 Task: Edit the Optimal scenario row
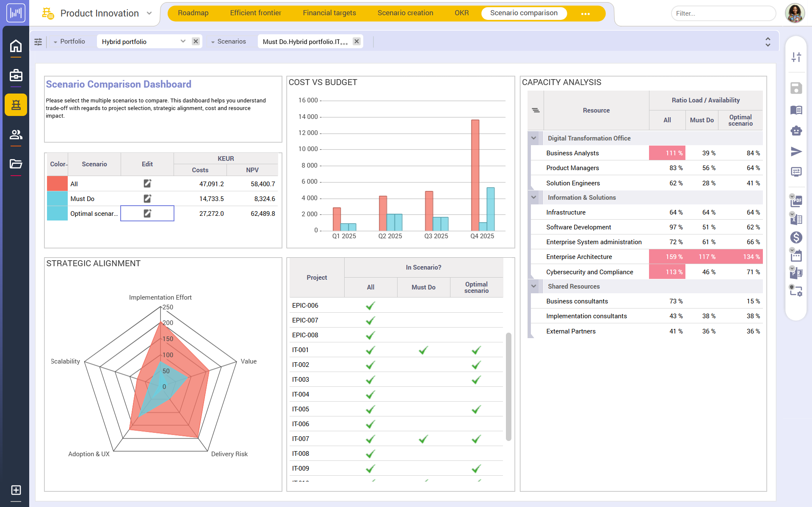click(x=147, y=213)
